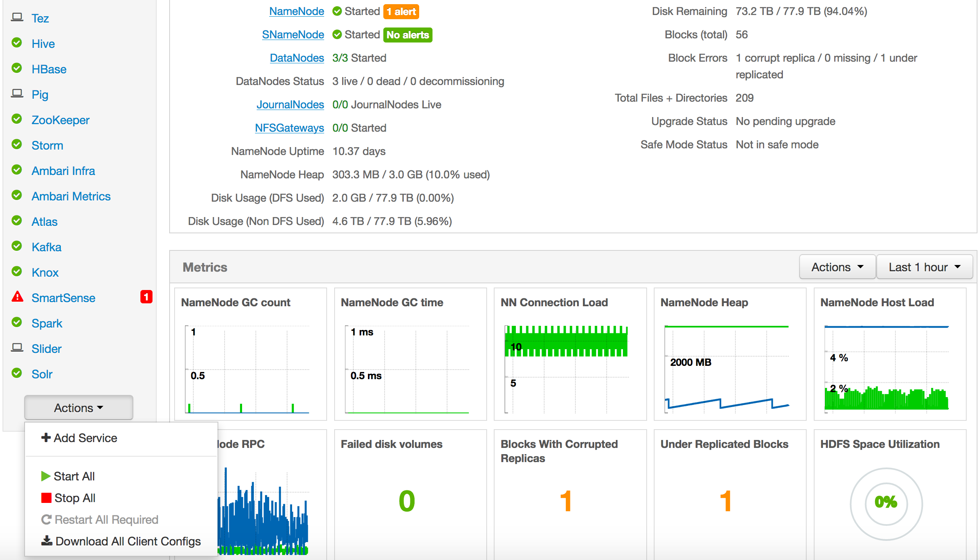
Task: Click the Hive green status check icon
Action: 17,43
